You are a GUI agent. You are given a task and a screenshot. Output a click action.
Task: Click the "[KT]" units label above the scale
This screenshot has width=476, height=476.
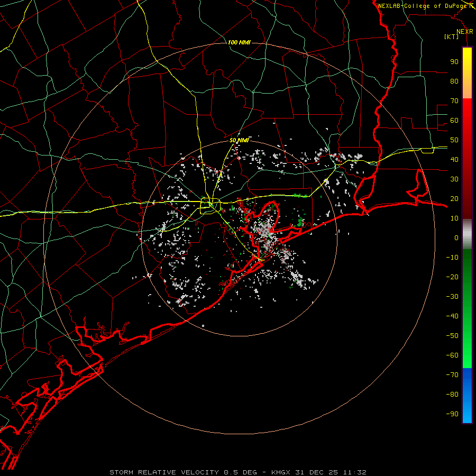(x=452, y=36)
